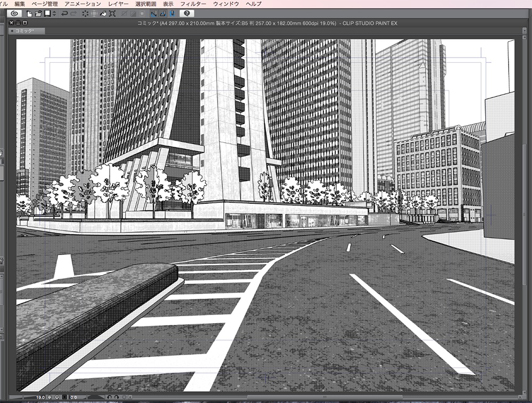This screenshot has height=403, width=532.
Task: Click the document title text in title bar
Action: (267, 23)
